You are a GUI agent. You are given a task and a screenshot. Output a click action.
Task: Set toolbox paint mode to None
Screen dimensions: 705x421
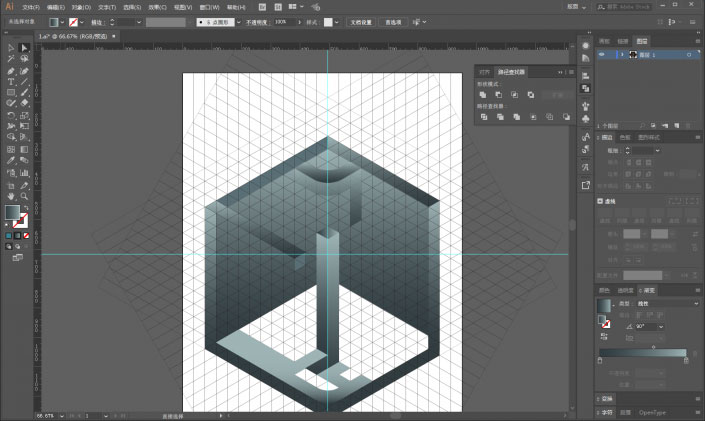[26, 236]
